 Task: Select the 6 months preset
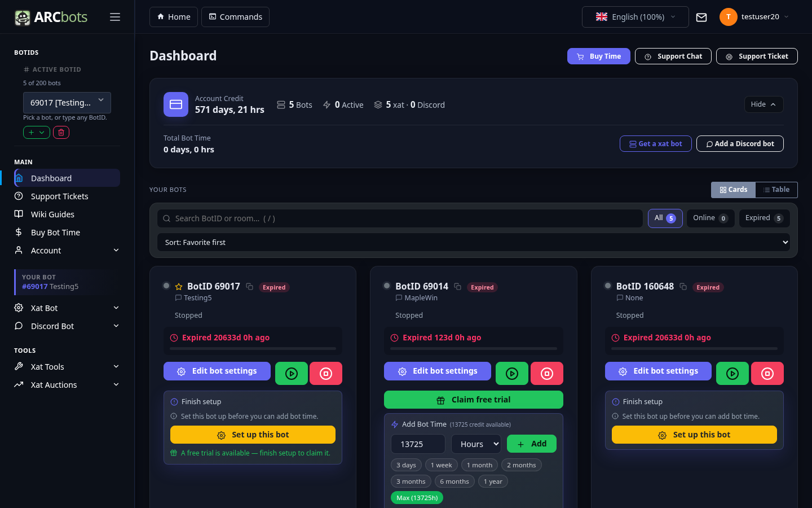[x=454, y=481]
